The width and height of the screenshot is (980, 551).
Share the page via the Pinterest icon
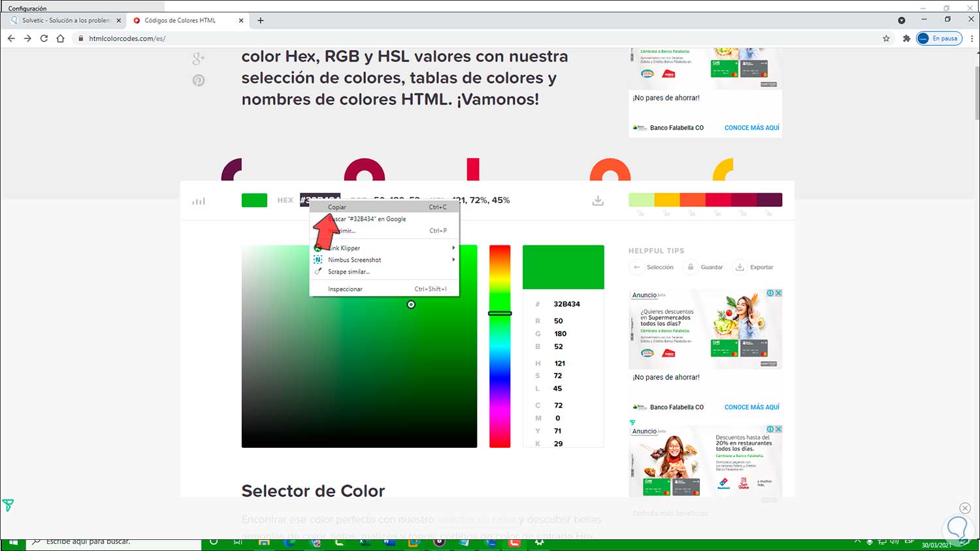[x=199, y=80]
